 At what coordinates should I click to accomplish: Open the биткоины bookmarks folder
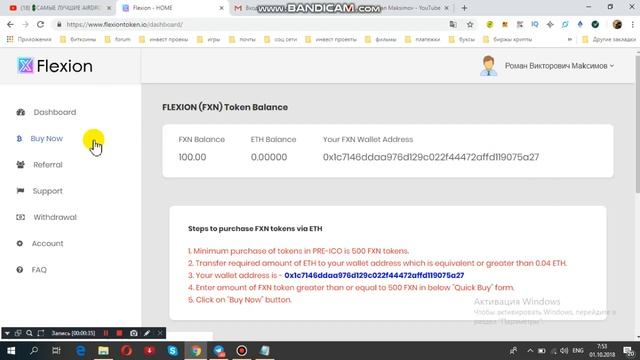click(78, 40)
